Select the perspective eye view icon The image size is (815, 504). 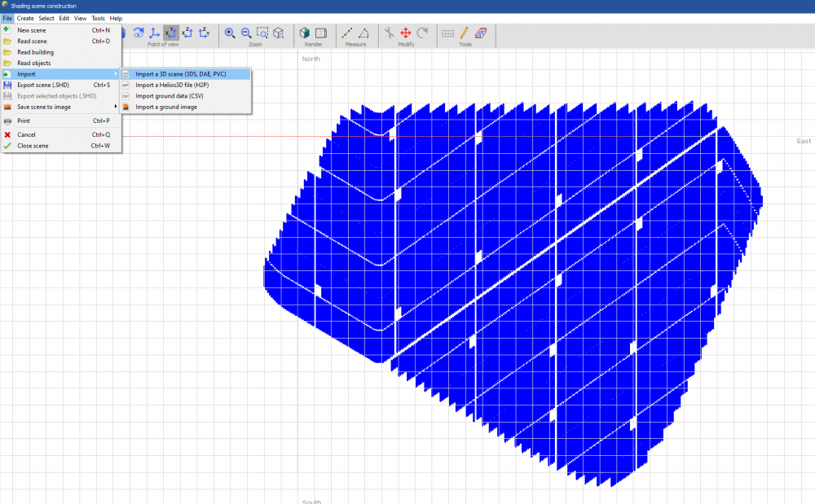click(x=139, y=33)
